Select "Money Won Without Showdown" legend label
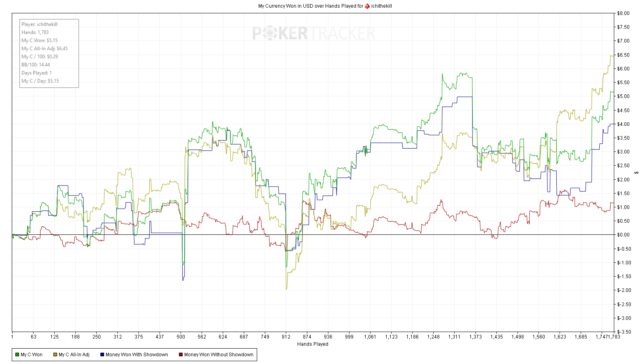Screen dimensions: 643x364 tap(219, 355)
